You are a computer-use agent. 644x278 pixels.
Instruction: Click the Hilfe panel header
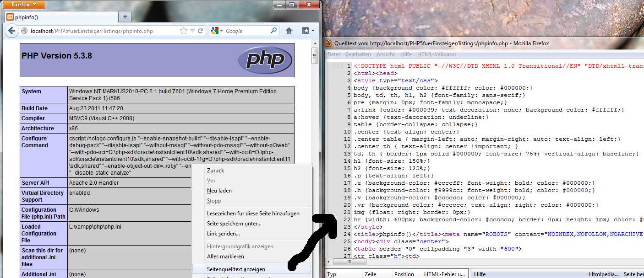click(480, 274)
